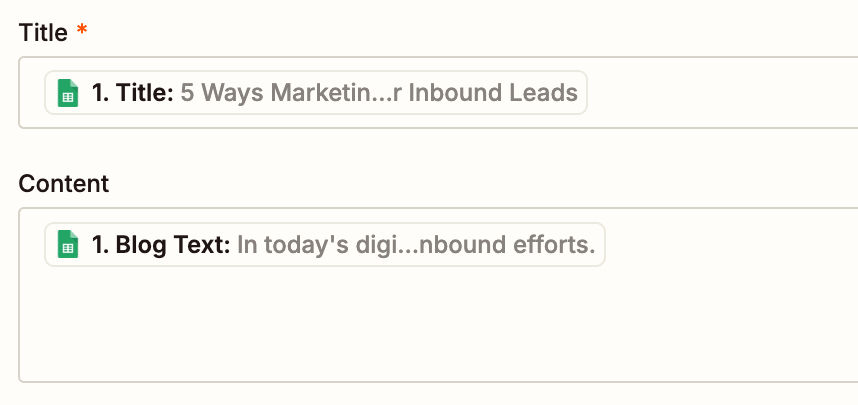Click the Content field label
The height and width of the screenshot is (405, 858).
click(x=63, y=183)
